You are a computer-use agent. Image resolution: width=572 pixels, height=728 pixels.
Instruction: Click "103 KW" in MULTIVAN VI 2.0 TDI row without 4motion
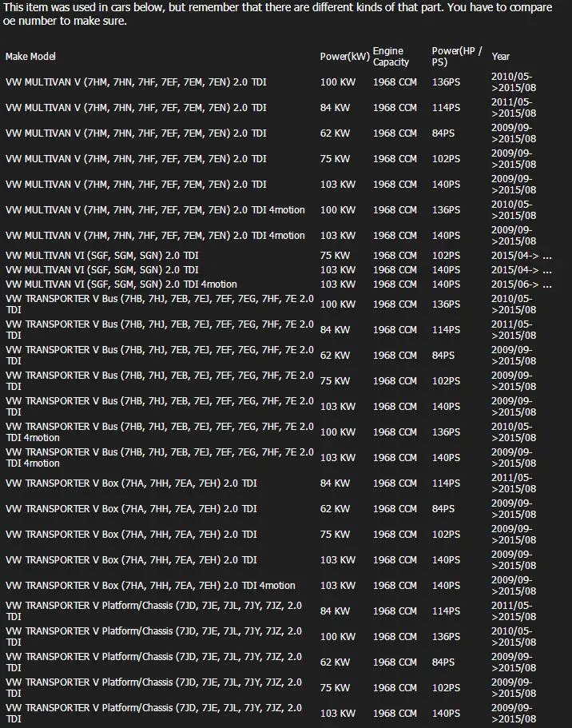tap(338, 270)
